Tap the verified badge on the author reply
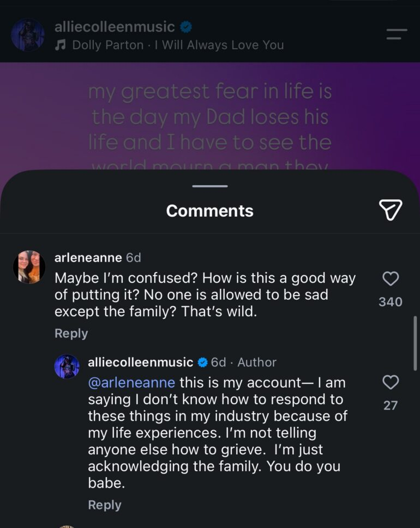 click(x=202, y=363)
